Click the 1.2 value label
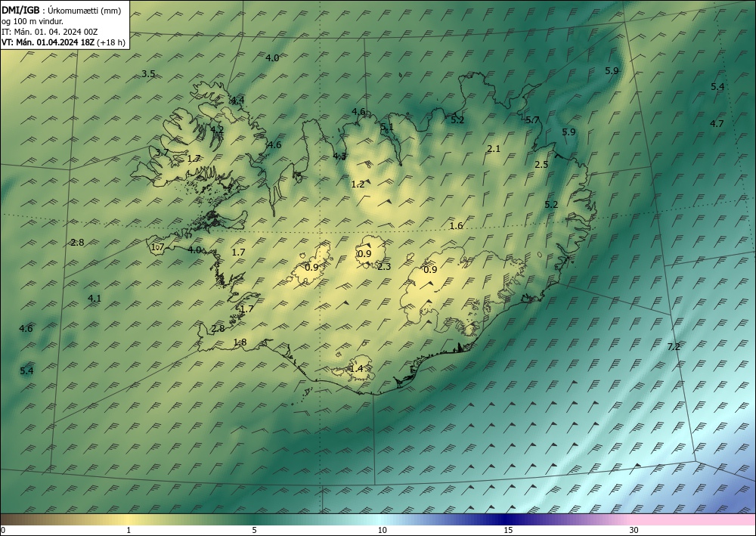The width and height of the screenshot is (756, 536). pos(358,184)
